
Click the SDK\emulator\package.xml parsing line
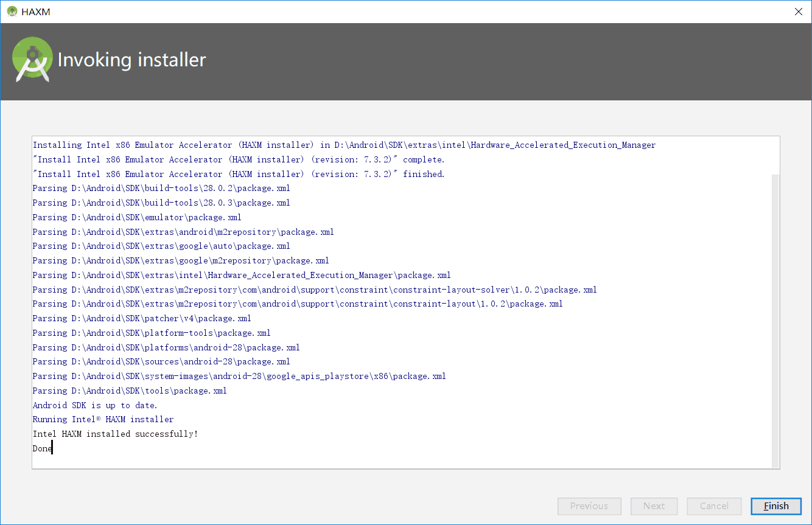coord(137,217)
